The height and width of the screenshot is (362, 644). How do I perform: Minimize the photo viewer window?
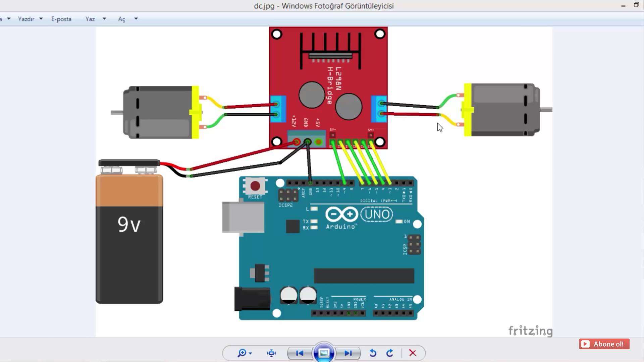(623, 6)
